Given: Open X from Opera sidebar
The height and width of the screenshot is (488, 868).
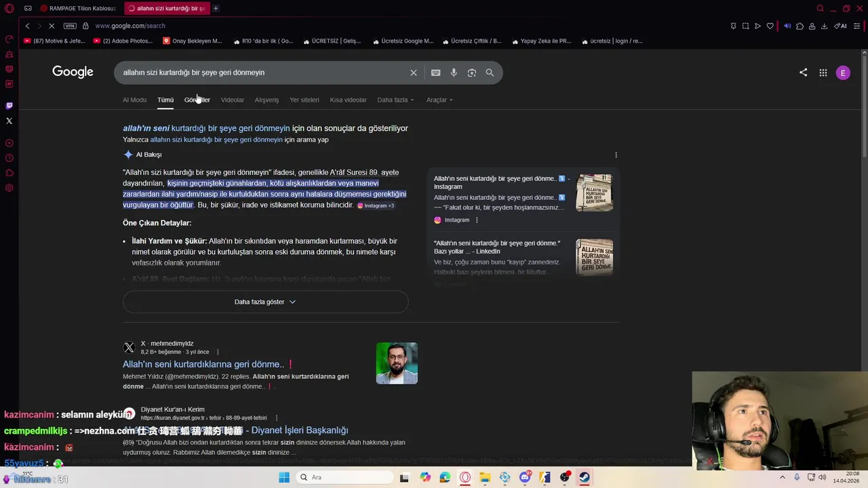Looking at the screenshot, I should pyautogui.click(x=9, y=121).
